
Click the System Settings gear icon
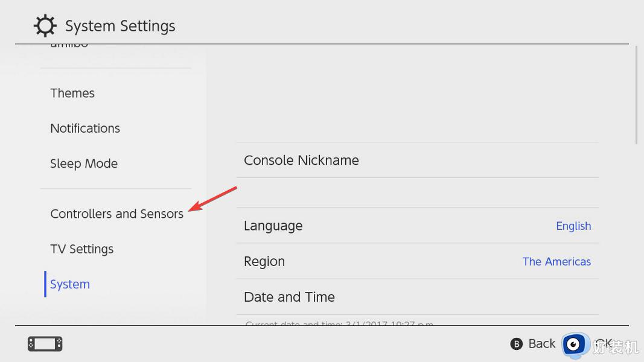click(45, 25)
